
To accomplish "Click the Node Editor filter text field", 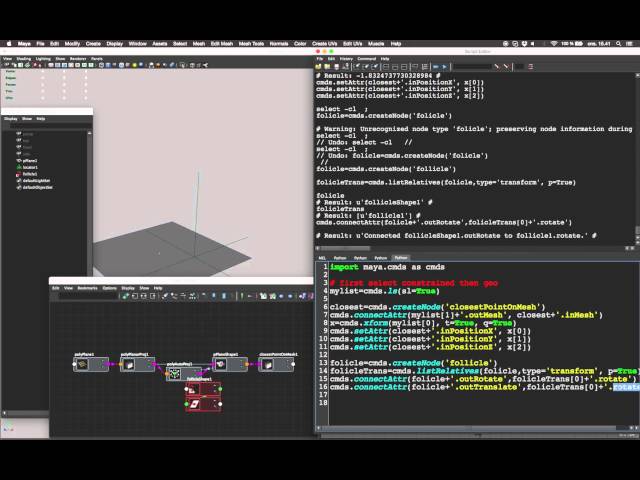I will tap(87, 296).
